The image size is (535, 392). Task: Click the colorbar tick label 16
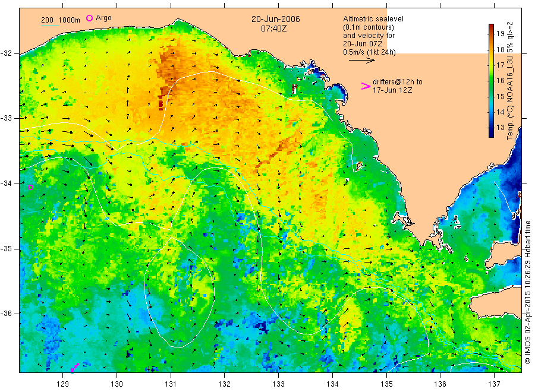(x=500, y=80)
